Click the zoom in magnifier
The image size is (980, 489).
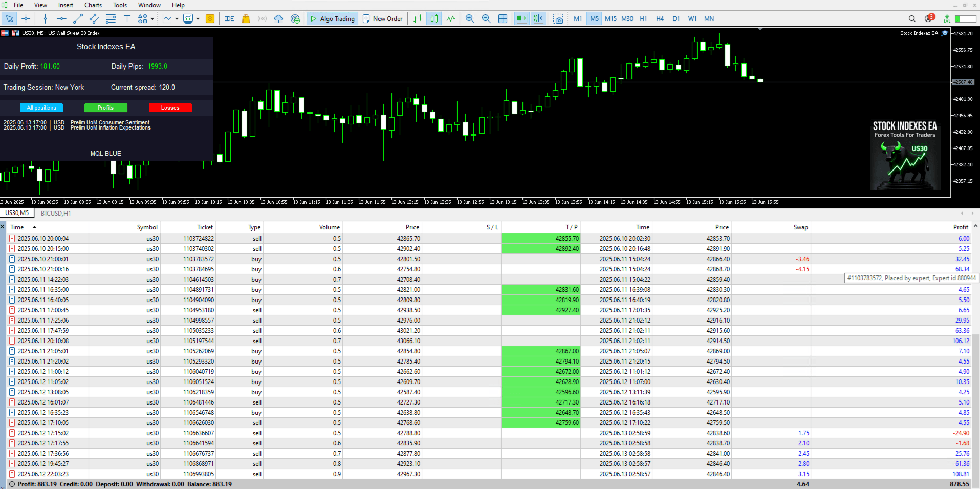point(470,19)
